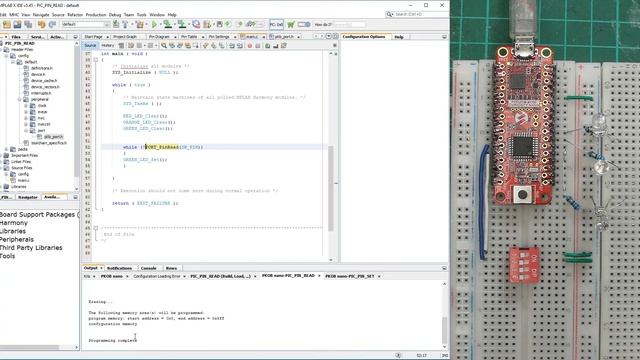Viewport: 640px width, 360px height.
Task: Select interrupts.h in project tree
Action: click(41, 93)
